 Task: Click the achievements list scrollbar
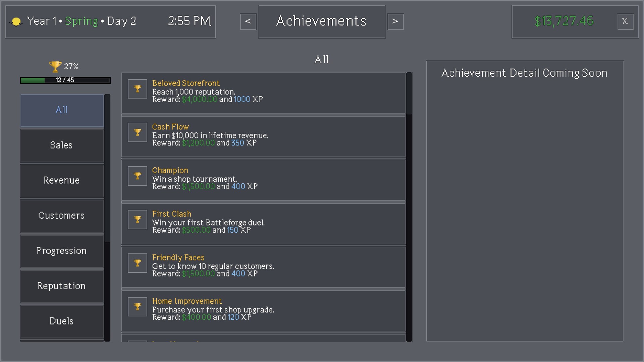[409, 94]
